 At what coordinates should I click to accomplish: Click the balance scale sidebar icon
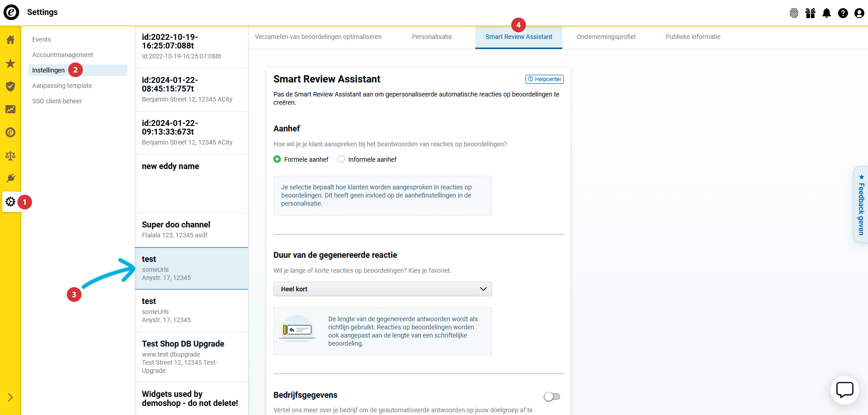point(10,156)
